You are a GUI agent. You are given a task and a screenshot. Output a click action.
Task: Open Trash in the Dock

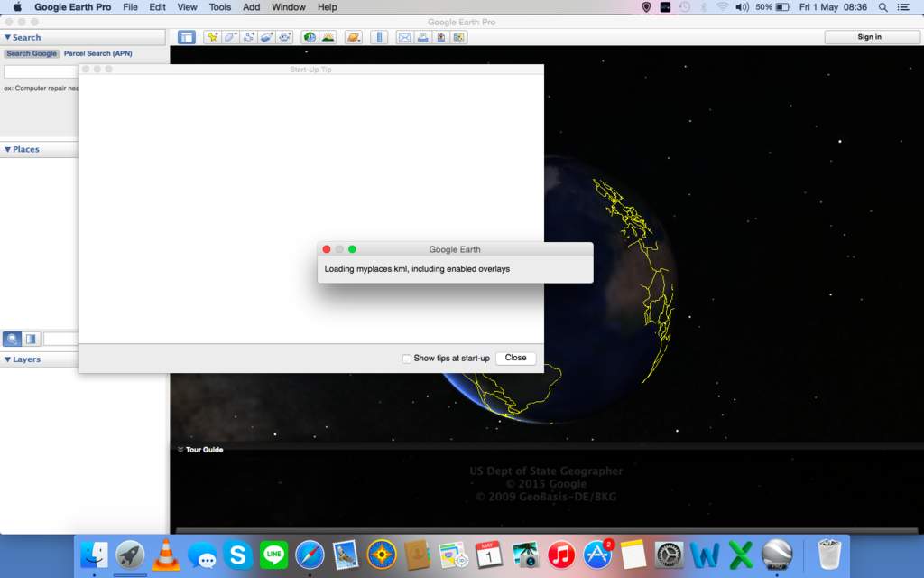pyautogui.click(x=829, y=555)
